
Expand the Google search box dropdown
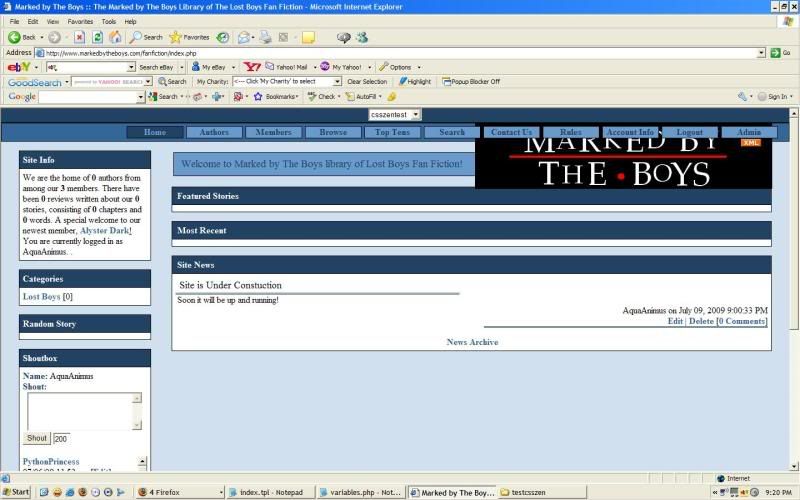(x=141, y=97)
